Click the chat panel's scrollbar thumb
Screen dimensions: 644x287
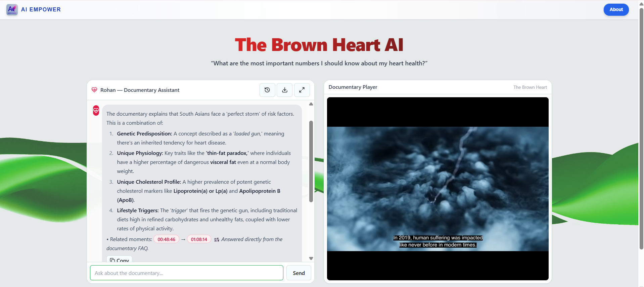tap(311, 161)
